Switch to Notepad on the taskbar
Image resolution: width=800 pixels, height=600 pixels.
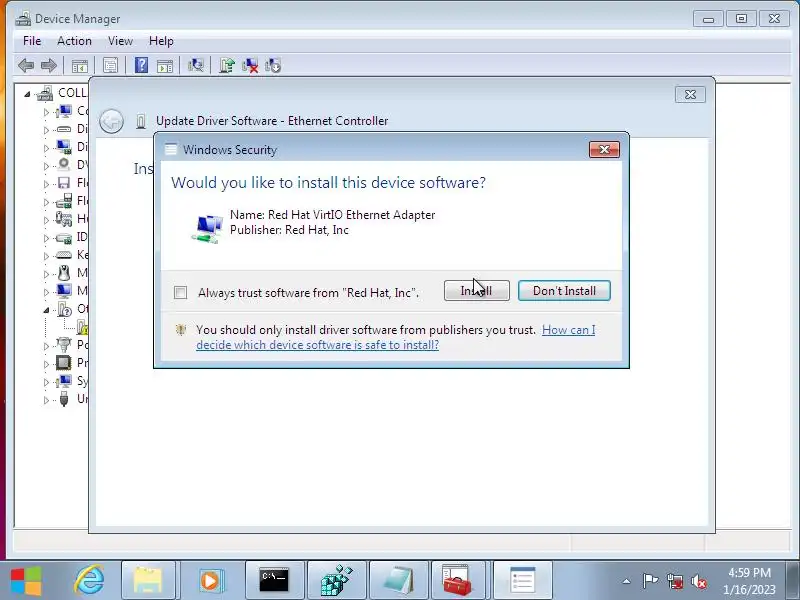pyautogui.click(x=398, y=581)
